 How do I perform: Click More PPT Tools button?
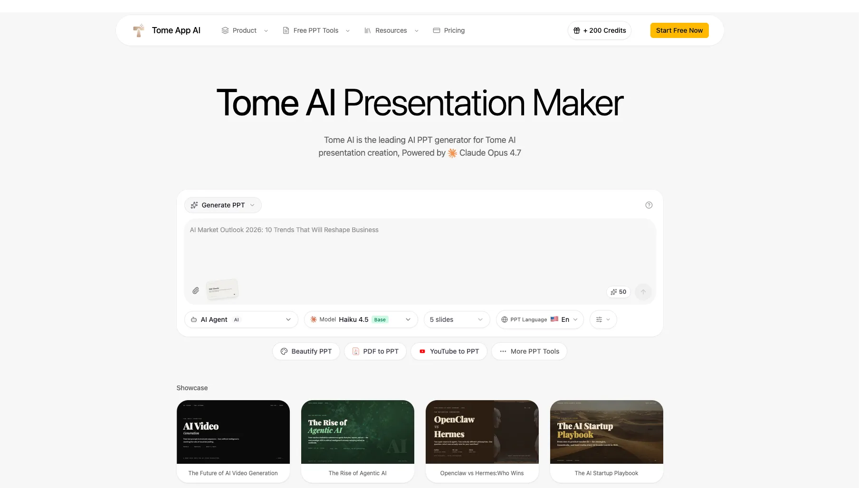[529, 351]
